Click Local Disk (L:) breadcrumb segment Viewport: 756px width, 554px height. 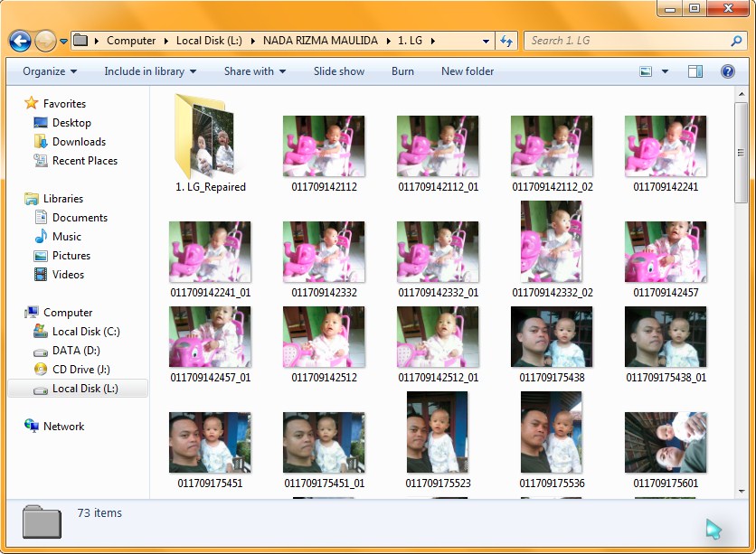coord(209,41)
